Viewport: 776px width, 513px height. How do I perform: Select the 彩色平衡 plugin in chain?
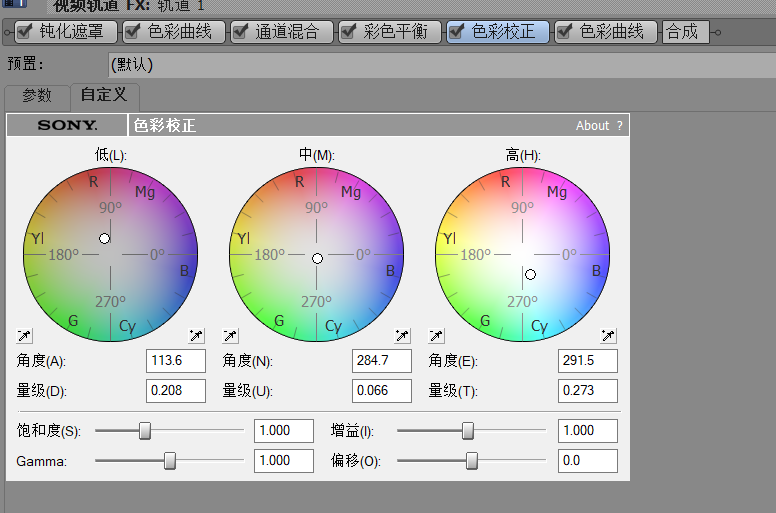395,32
